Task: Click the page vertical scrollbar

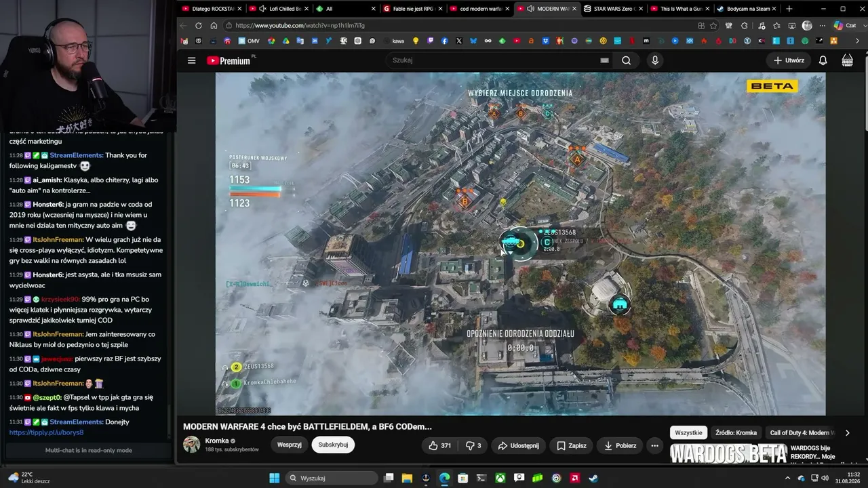Action: [x=865, y=95]
